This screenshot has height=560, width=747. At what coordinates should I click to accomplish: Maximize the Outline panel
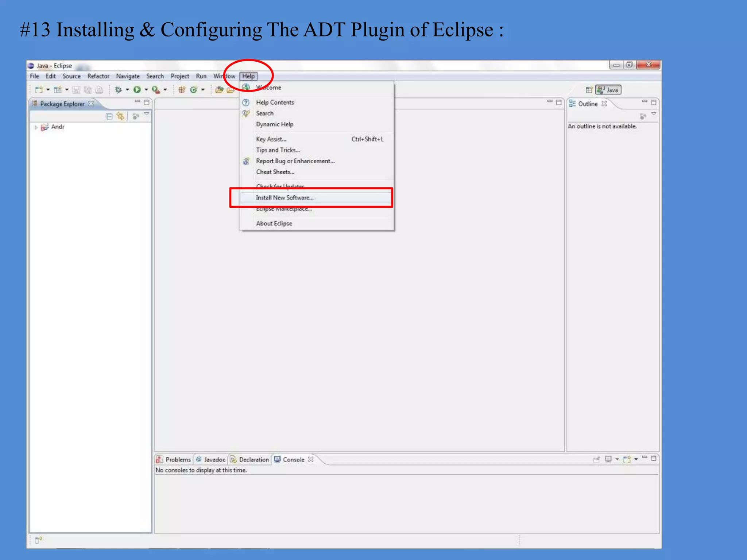[654, 102]
